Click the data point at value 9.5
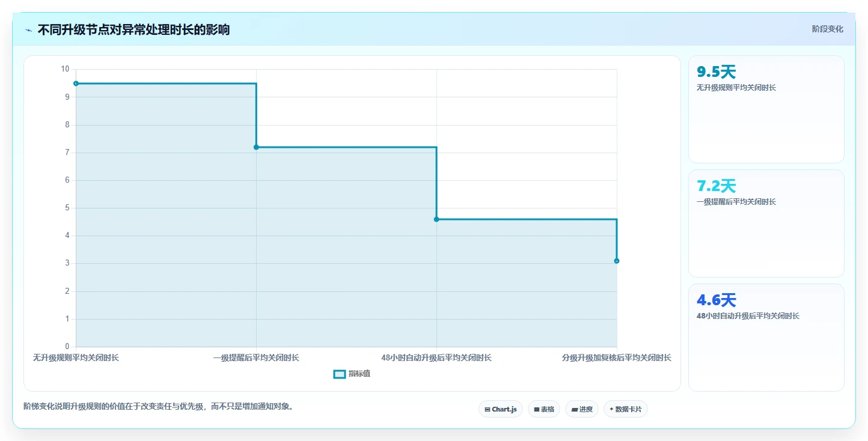Screen dimensions: 868x441 tap(76, 84)
